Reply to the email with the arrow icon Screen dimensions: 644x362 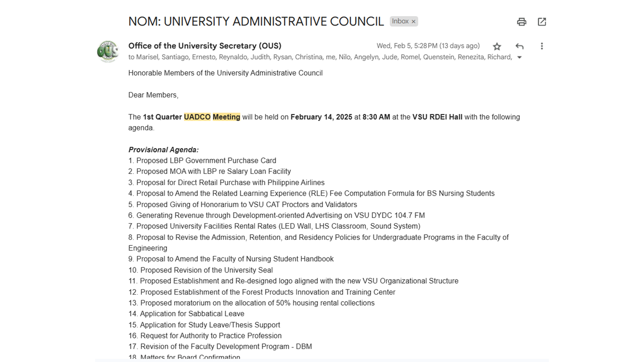(x=519, y=46)
